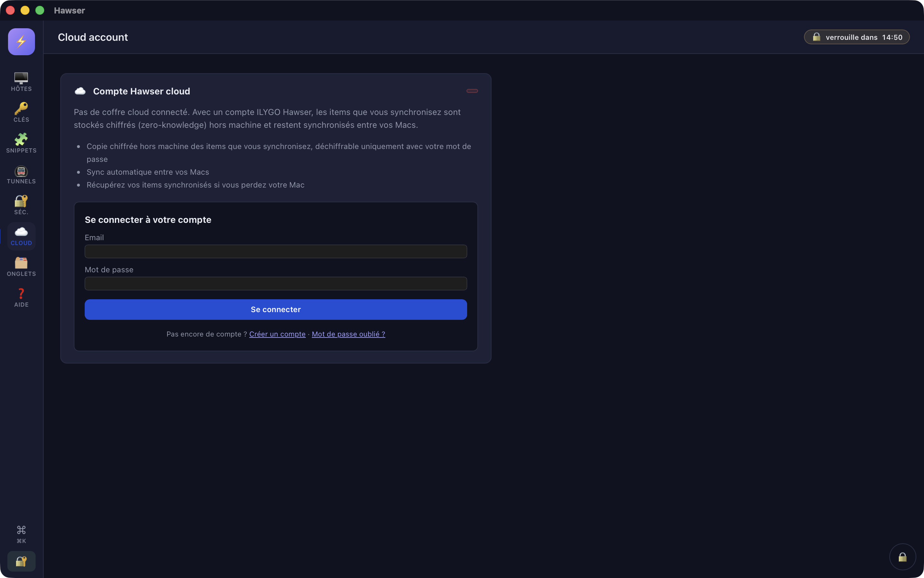Open the Hôtes section
The width and height of the screenshot is (924, 578).
pos(21,82)
